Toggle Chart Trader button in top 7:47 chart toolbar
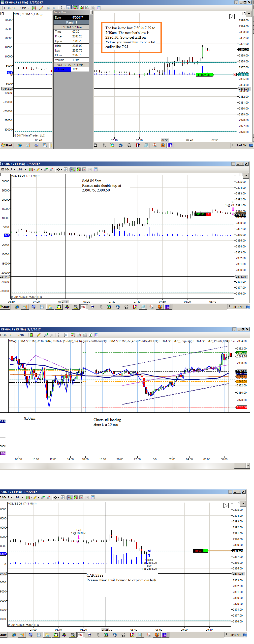Screen dimensions: 254x644 point(76,8)
